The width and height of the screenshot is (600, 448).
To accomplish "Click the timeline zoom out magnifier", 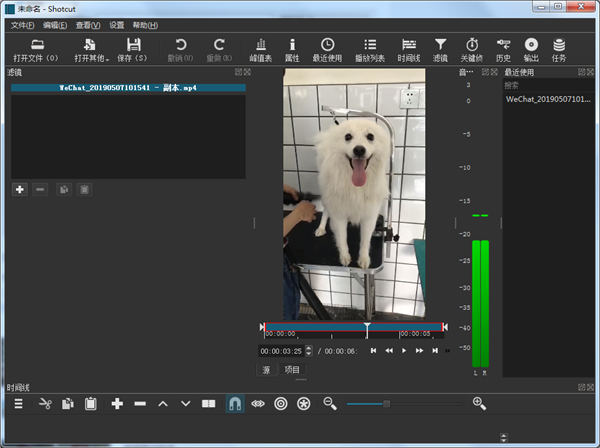I will tap(329, 403).
